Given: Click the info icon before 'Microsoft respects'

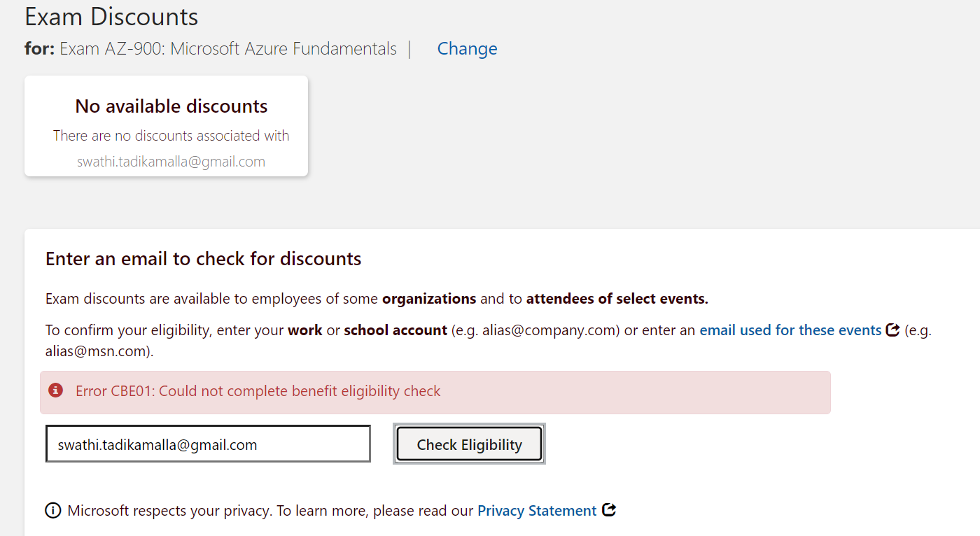Looking at the screenshot, I should pos(53,511).
